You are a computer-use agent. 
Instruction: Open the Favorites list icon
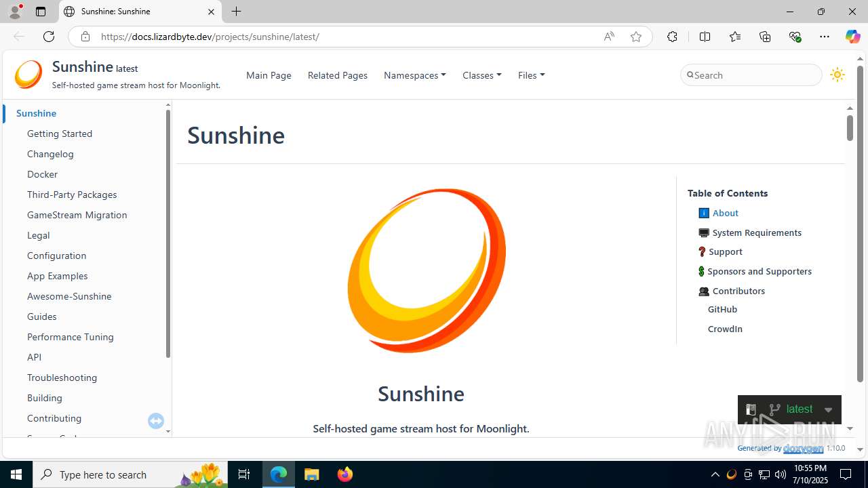tap(735, 37)
